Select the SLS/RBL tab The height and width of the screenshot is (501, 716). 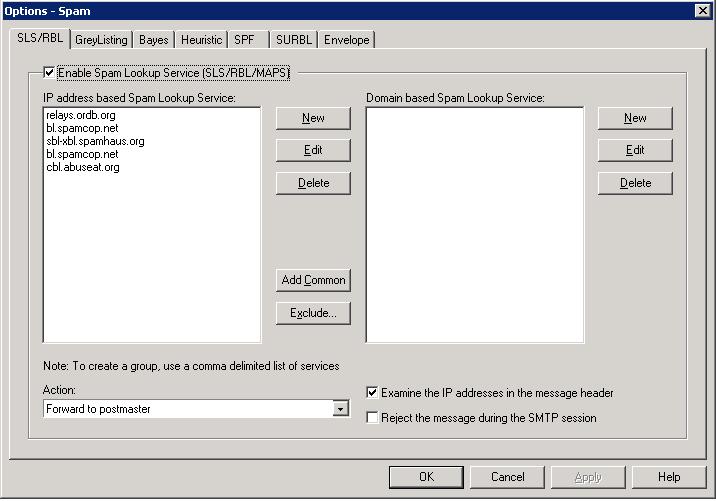40,38
